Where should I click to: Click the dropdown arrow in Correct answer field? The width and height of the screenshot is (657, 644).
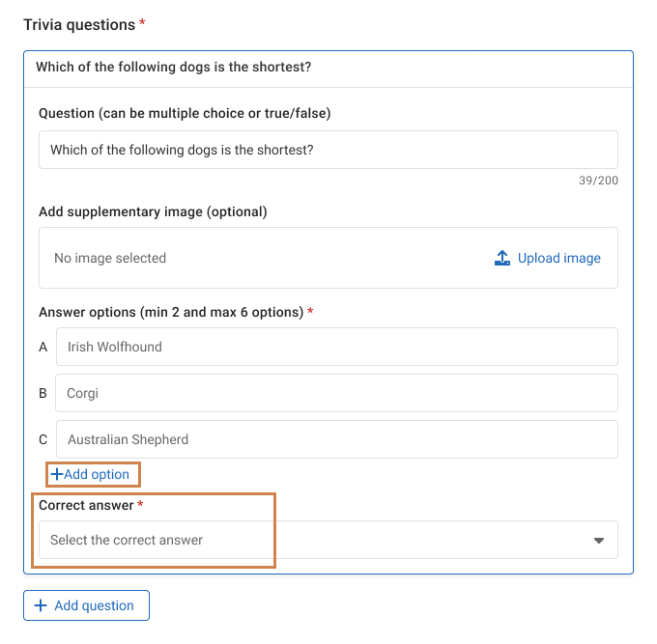tap(598, 541)
